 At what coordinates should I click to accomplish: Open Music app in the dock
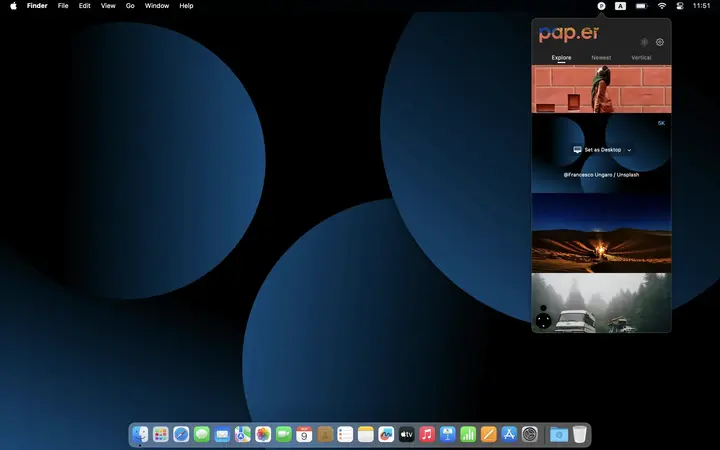pyautogui.click(x=427, y=434)
